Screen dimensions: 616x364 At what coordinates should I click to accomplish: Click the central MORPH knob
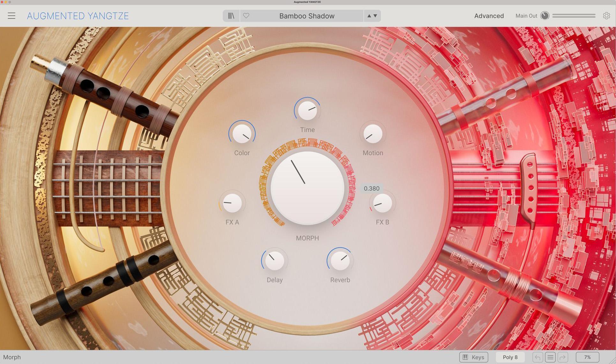coord(307,188)
